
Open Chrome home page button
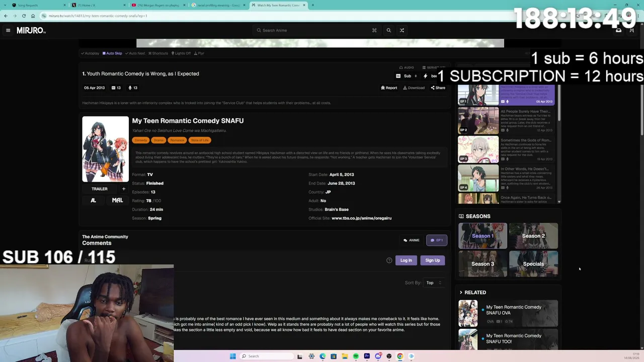[33, 16]
